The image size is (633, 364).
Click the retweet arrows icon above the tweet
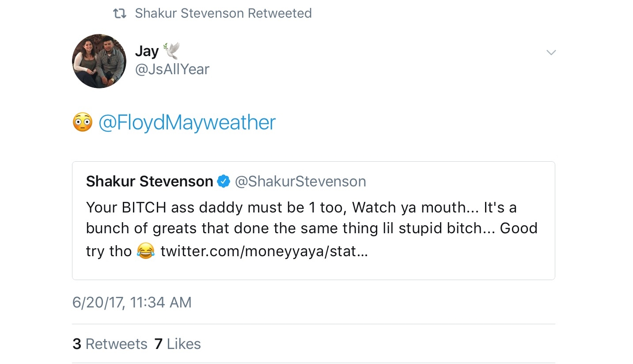[x=119, y=14]
